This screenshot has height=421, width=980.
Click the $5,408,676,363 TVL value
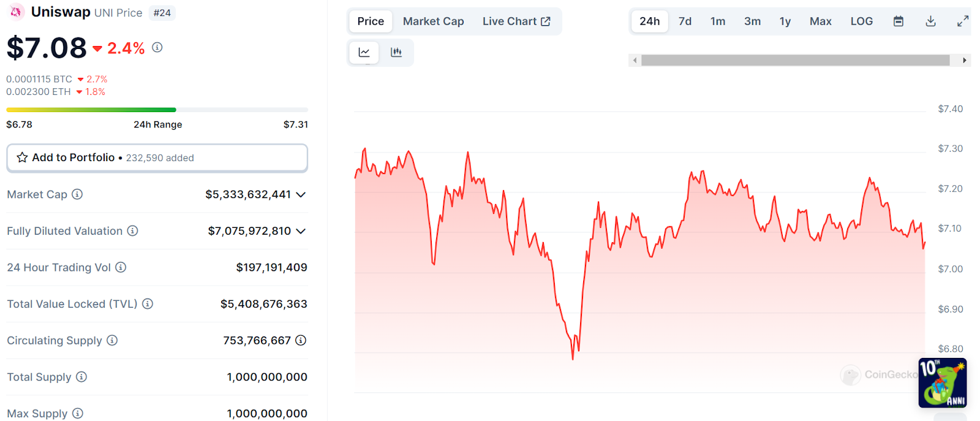[x=264, y=304]
